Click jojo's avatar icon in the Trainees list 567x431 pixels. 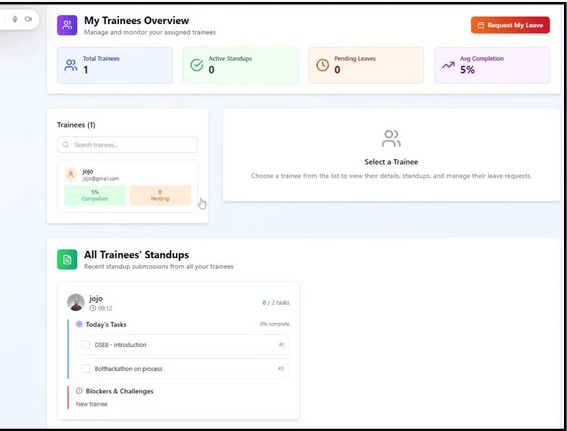(71, 174)
